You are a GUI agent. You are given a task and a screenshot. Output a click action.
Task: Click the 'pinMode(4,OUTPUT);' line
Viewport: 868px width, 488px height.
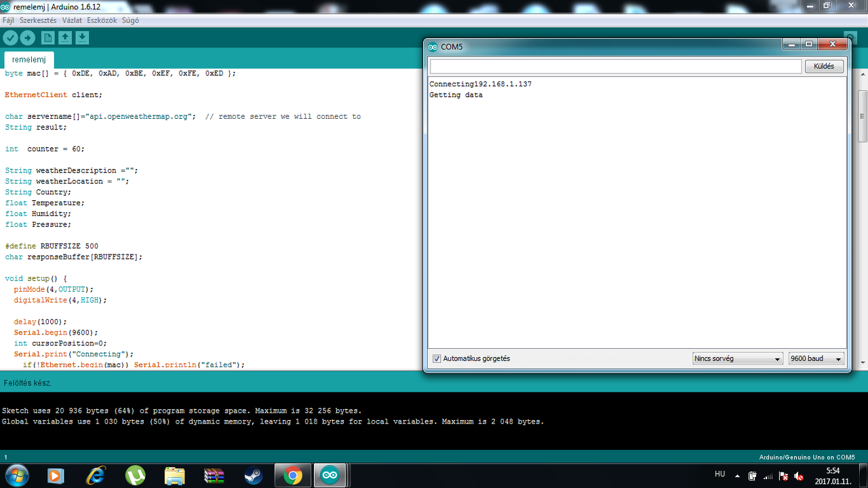(54, 289)
